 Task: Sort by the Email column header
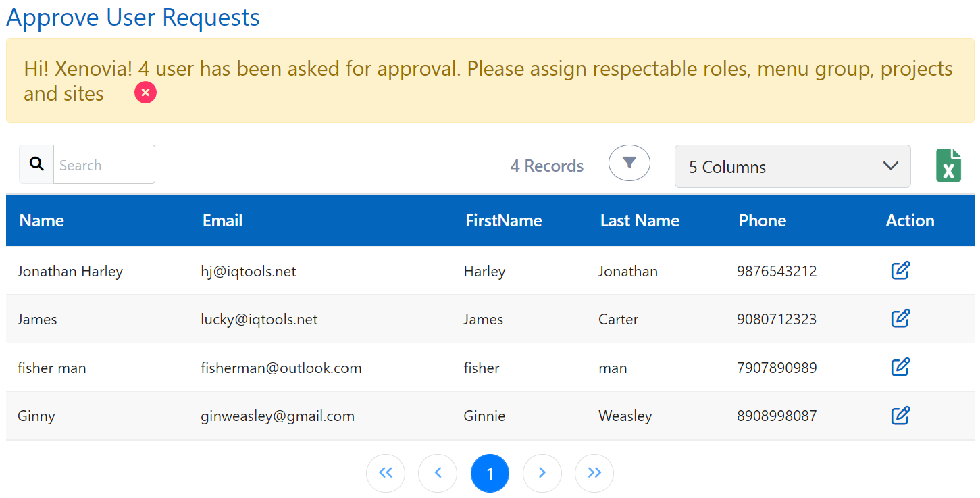point(222,220)
